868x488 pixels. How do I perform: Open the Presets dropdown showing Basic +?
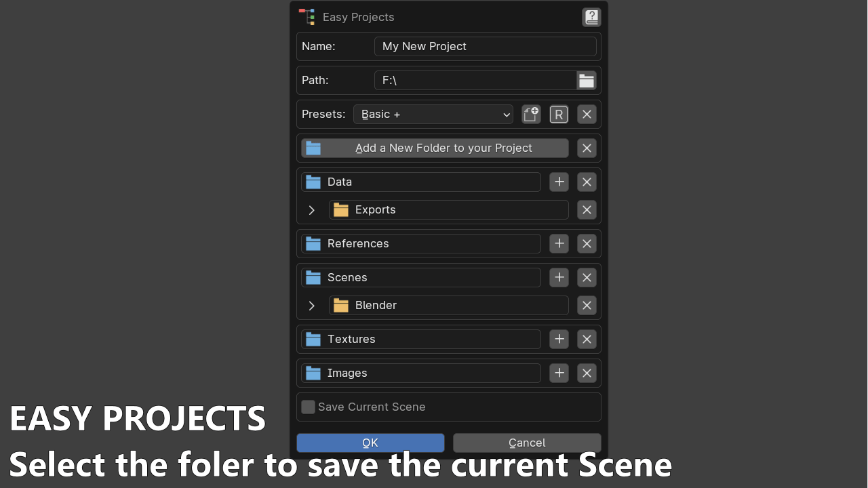433,115
